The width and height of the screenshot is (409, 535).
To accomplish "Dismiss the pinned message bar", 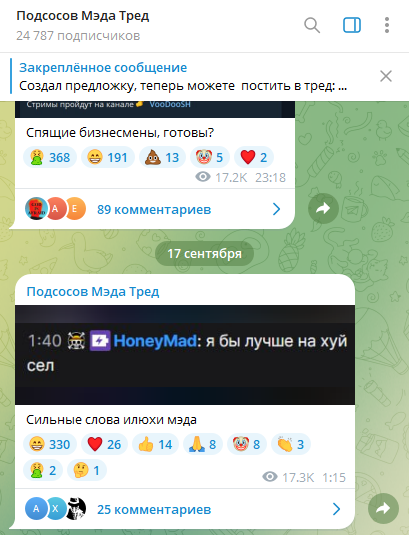I will point(386,76).
